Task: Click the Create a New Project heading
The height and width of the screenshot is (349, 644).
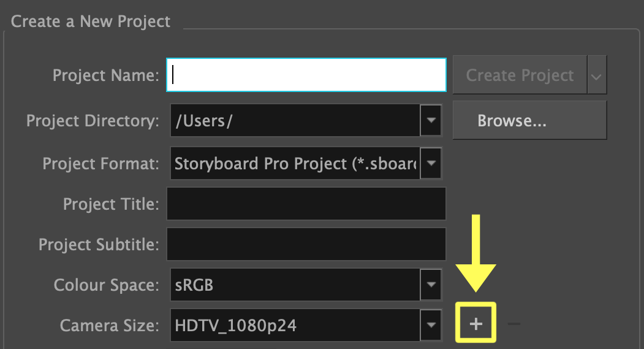Action: click(x=91, y=21)
